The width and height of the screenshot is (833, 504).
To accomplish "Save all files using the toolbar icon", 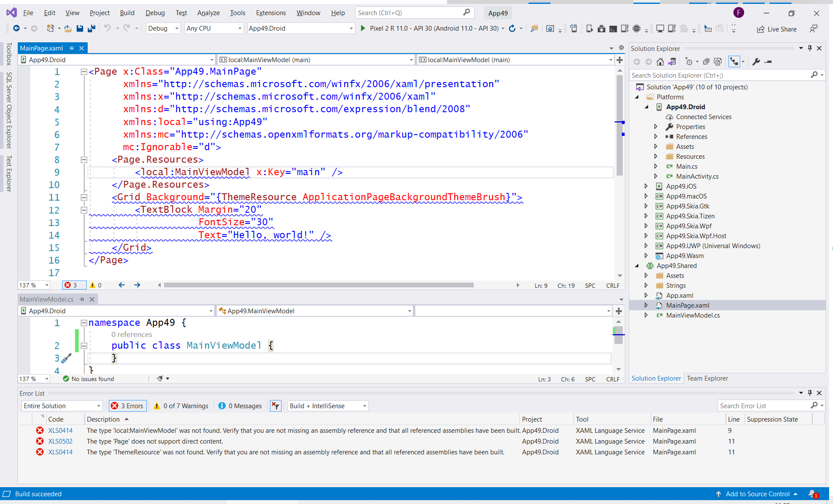I will (91, 28).
